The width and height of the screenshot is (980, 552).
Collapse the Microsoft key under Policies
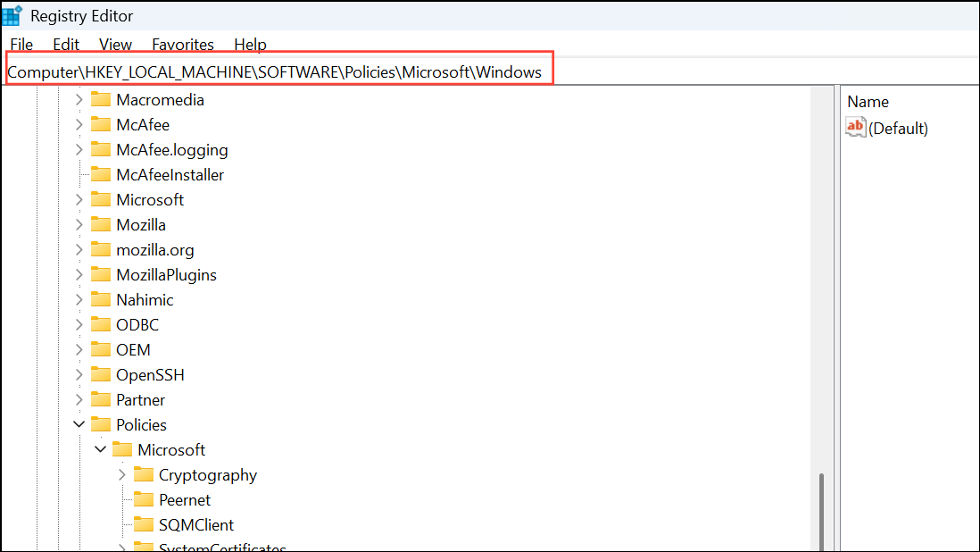coord(100,449)
